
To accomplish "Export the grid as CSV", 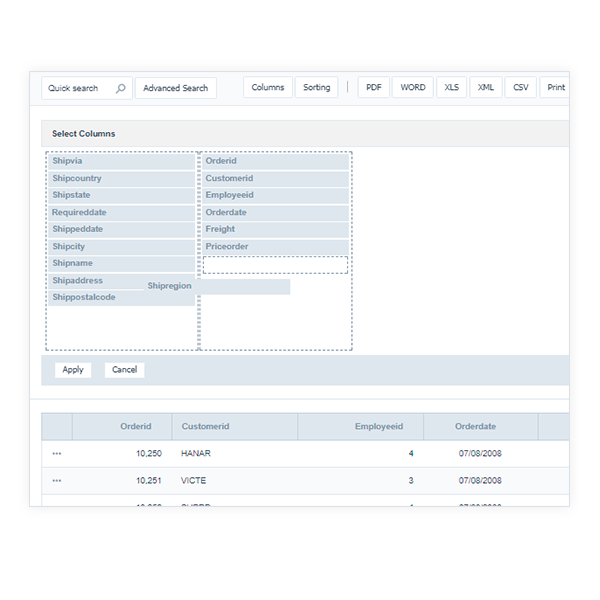I will [520, 88].
